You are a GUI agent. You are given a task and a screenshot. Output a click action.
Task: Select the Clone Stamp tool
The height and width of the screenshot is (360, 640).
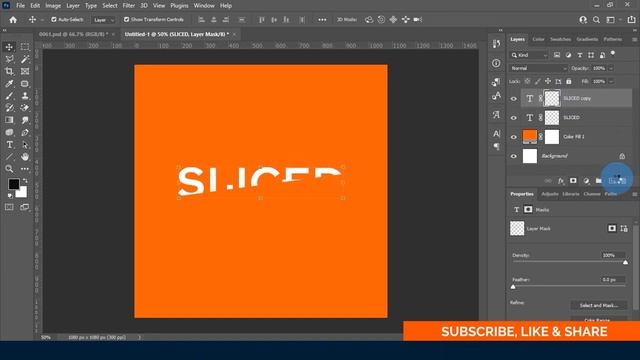25,96
